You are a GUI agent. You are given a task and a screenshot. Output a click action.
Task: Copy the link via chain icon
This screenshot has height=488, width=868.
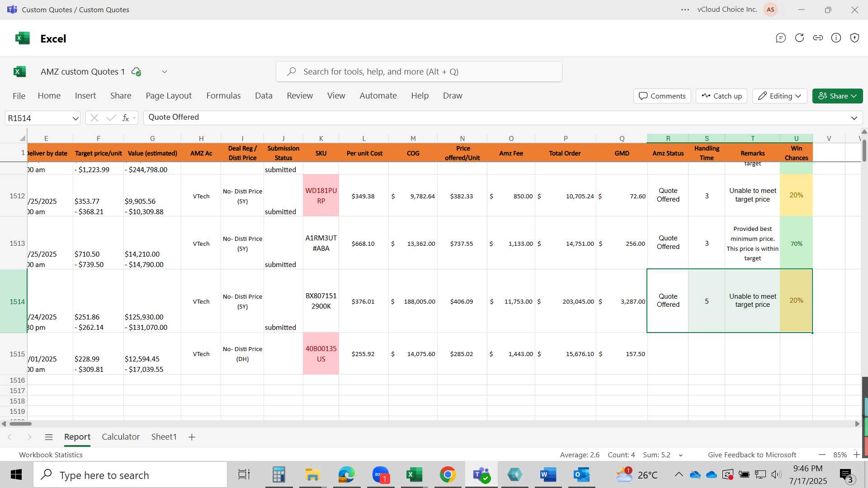click(818, 38)
